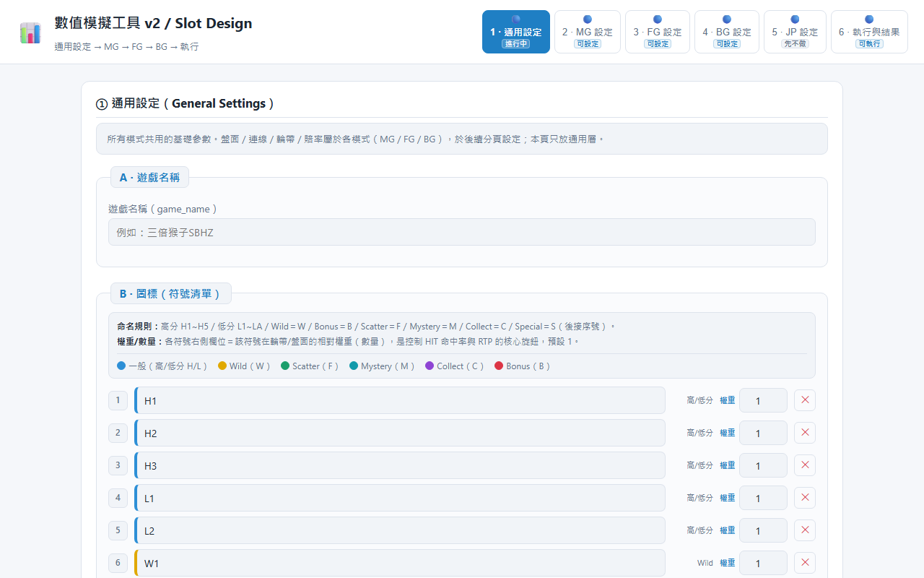Screen dimensions: 924x578
Task: Edit the W1 symbol name field
Action: [400, 563]
